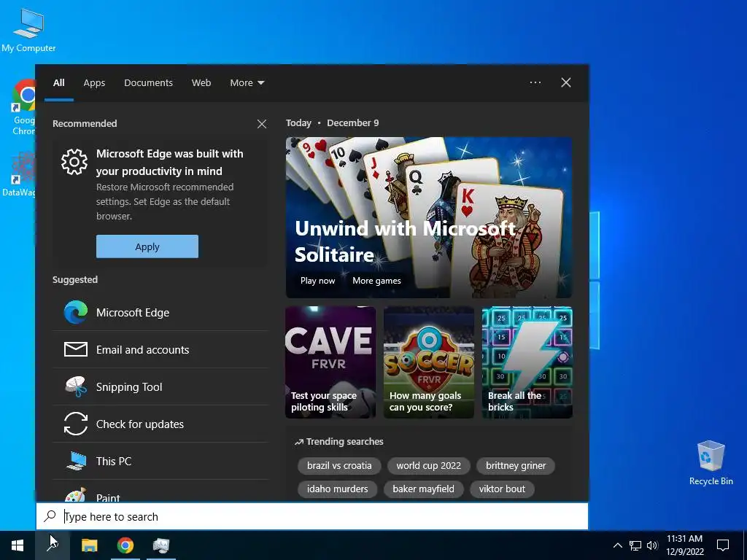The width and height of the screenshot is (747, 560).
Task: Click the Apply button
Action: click(x=147, y=246)
